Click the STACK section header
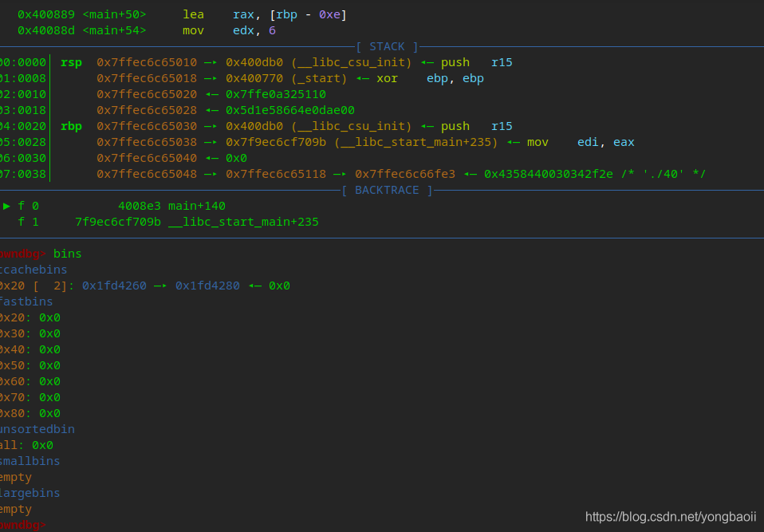764x532 pixels. coord(387,47)
